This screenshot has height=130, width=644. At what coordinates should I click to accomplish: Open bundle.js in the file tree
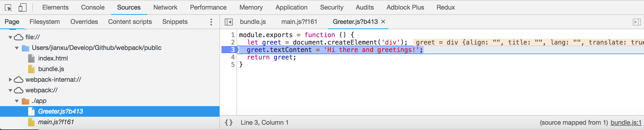pyautogui.click(x=51, y=69)
